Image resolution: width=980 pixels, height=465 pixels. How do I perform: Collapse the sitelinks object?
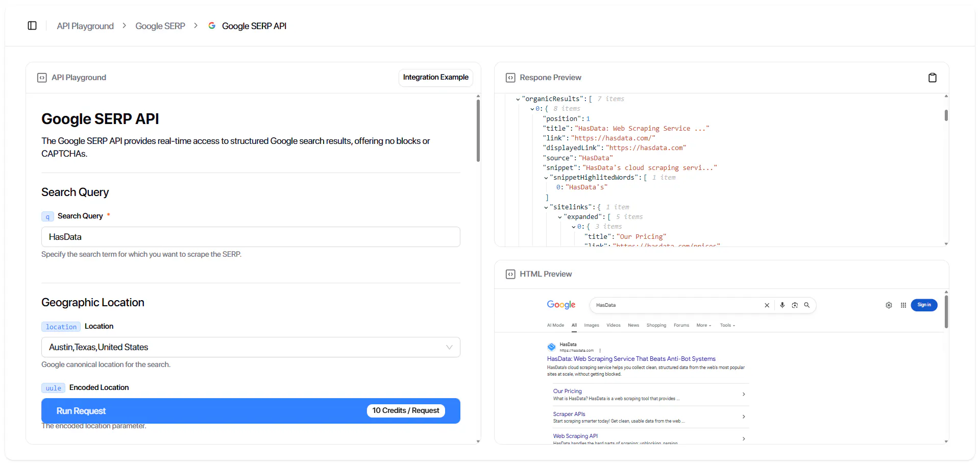coord(546,208)
